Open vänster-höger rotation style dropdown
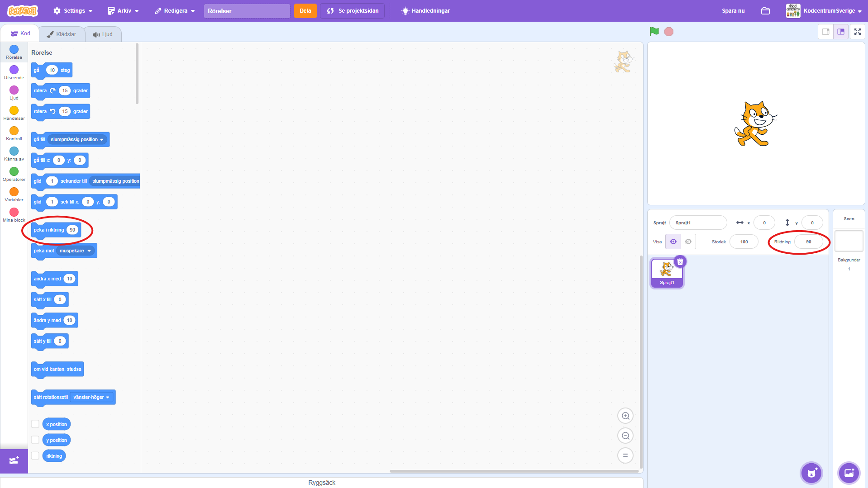The image size is (868, 488). (x=92, y=397)
